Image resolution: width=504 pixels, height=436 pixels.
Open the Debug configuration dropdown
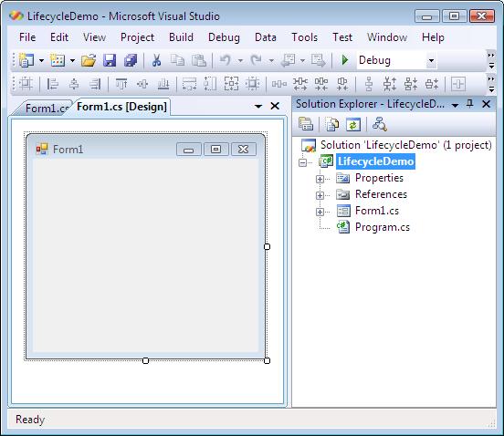tap(431, 60)
